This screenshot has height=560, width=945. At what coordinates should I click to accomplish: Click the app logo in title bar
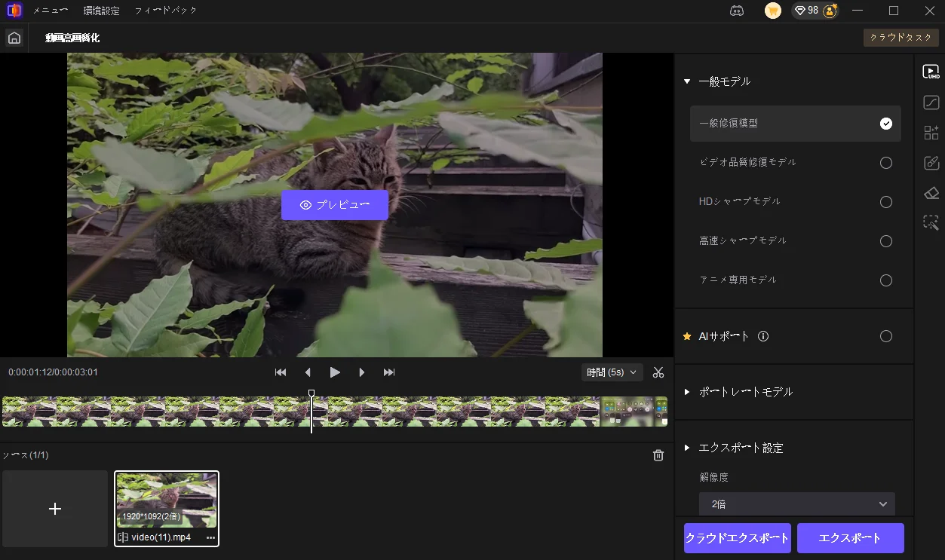coord(14,11)
